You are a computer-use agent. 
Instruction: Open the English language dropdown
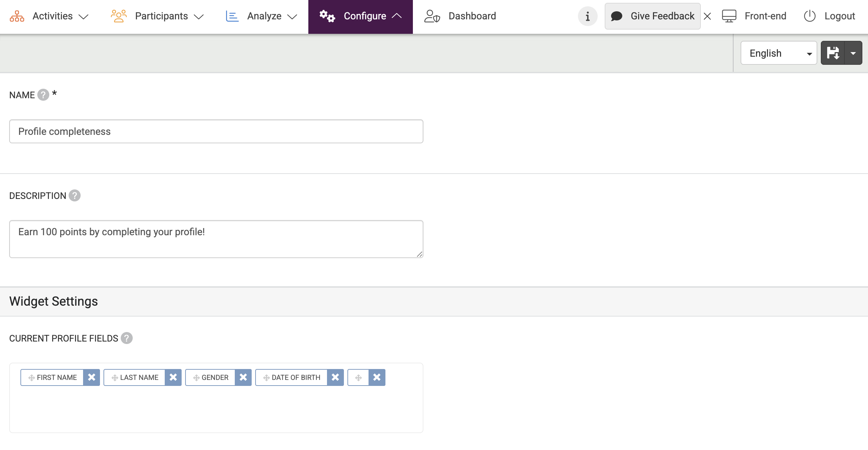779,53
